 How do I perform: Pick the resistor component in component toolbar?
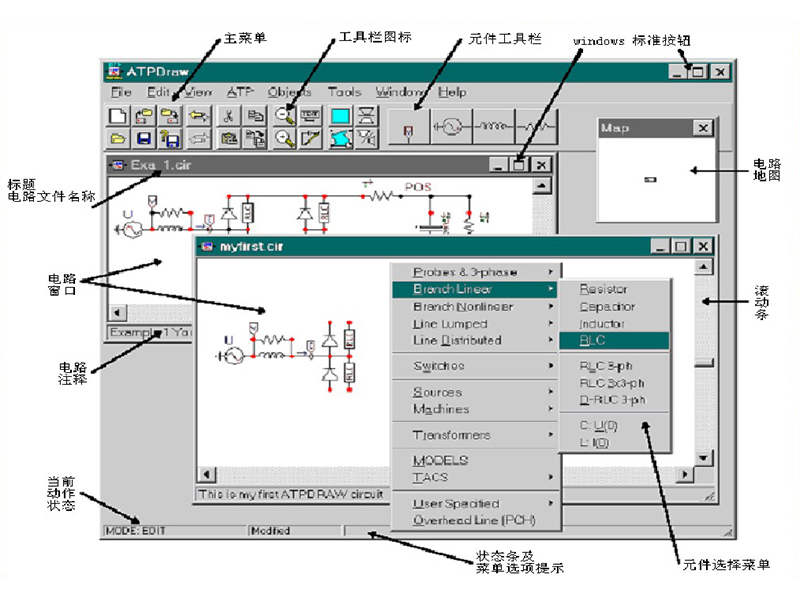tap(536, 127)
